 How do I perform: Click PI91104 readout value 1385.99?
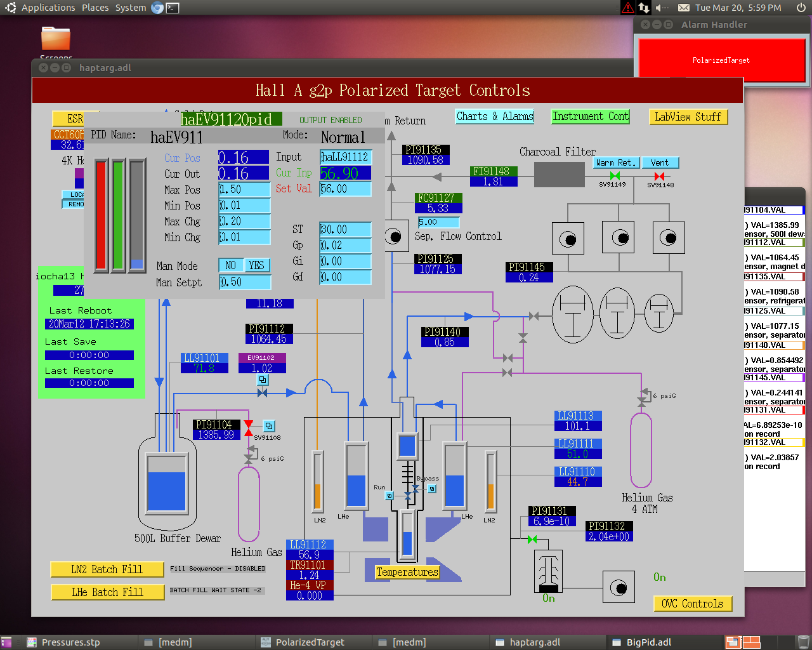point(216,435)
